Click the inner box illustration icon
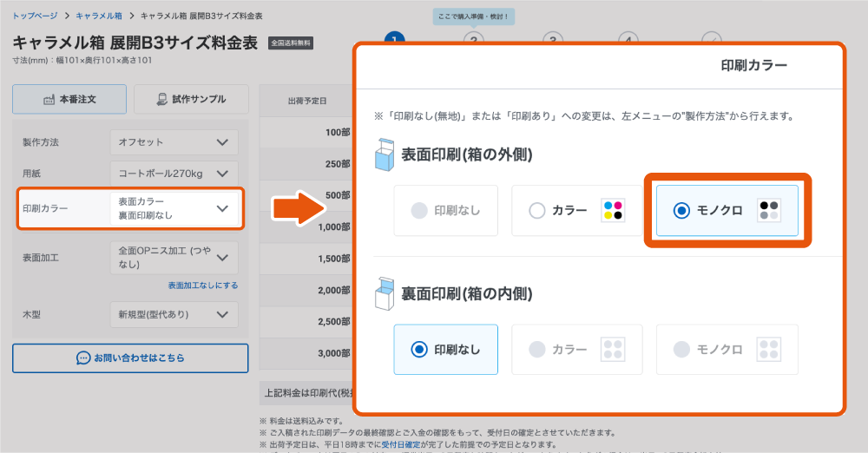 pyautogui.click(x=385, y=293)
